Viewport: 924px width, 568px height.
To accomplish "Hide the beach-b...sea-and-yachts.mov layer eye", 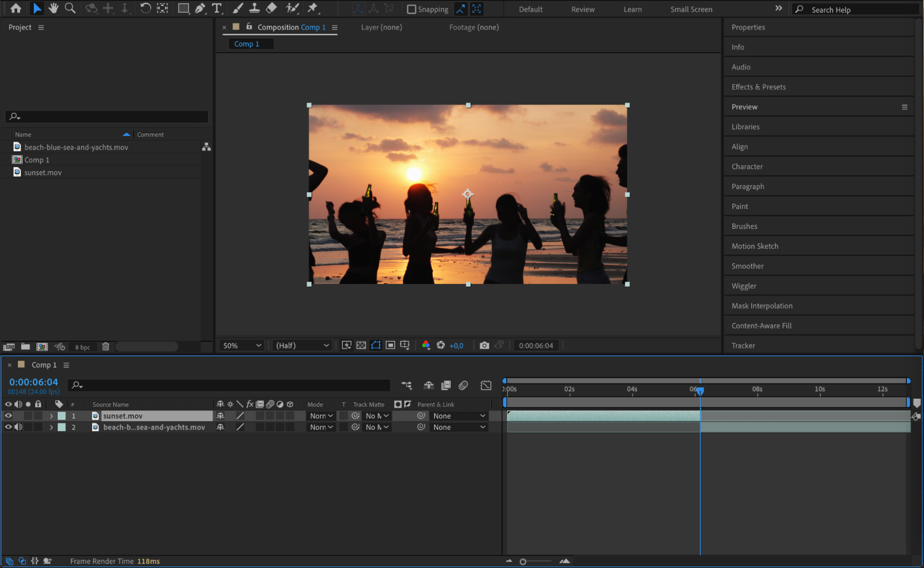I will 8,427.
